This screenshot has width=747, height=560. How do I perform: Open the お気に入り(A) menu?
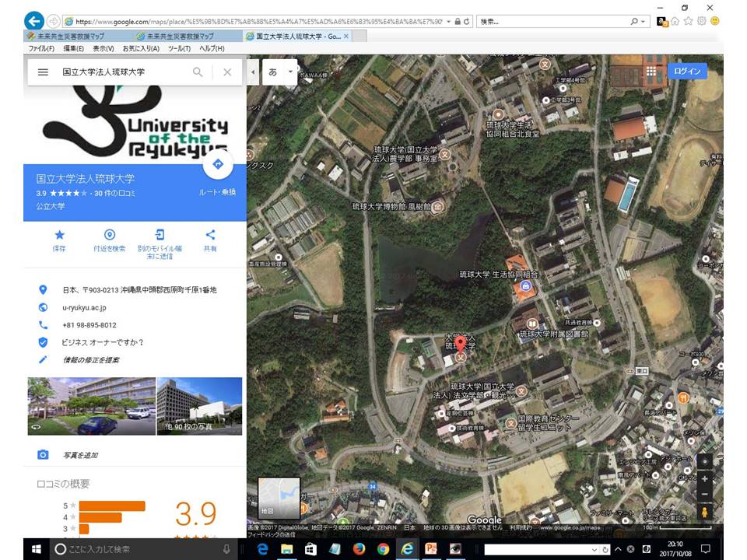coord(141,48)
